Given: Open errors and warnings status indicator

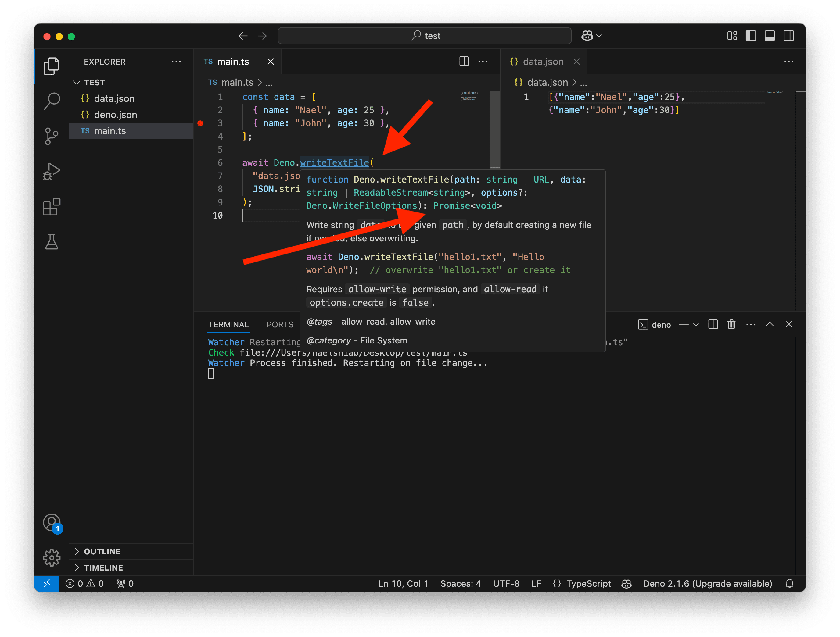Looking at the screenshot, I should click(84, 584).
